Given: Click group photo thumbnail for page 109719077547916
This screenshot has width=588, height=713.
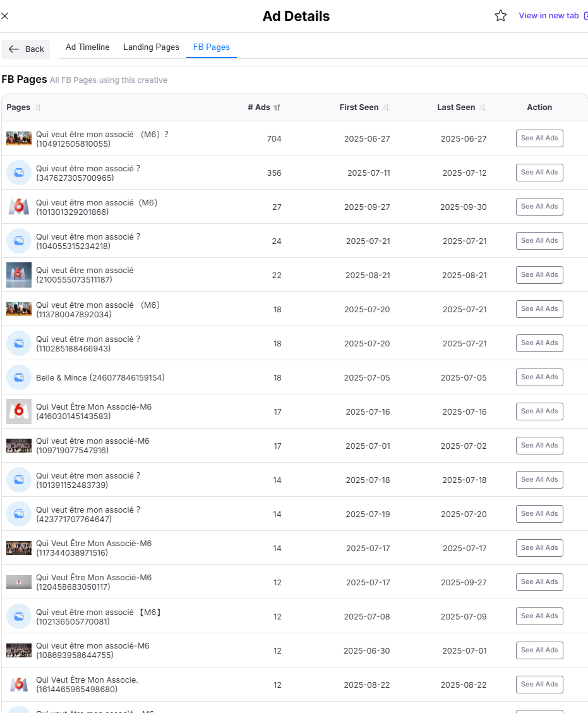Looking at the screenshot, I should tap(19, 446).
